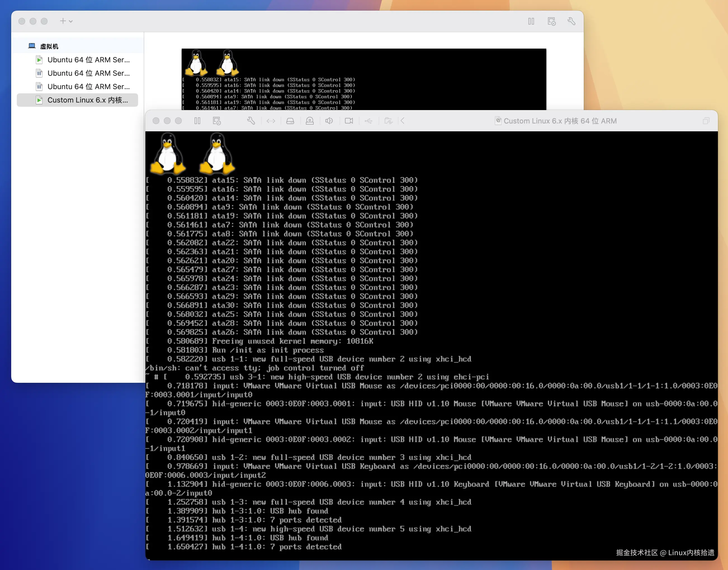Open the plus add menu in the library window

tap(66, 21)
